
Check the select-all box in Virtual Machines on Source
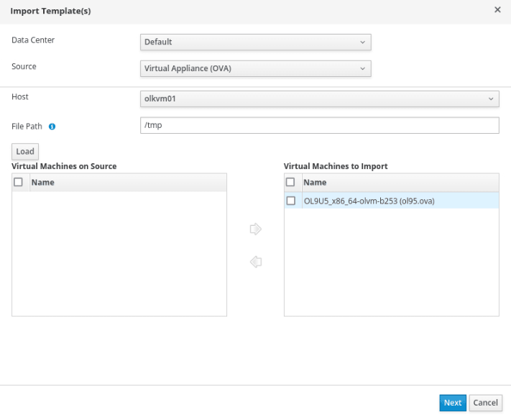point(19,183)
